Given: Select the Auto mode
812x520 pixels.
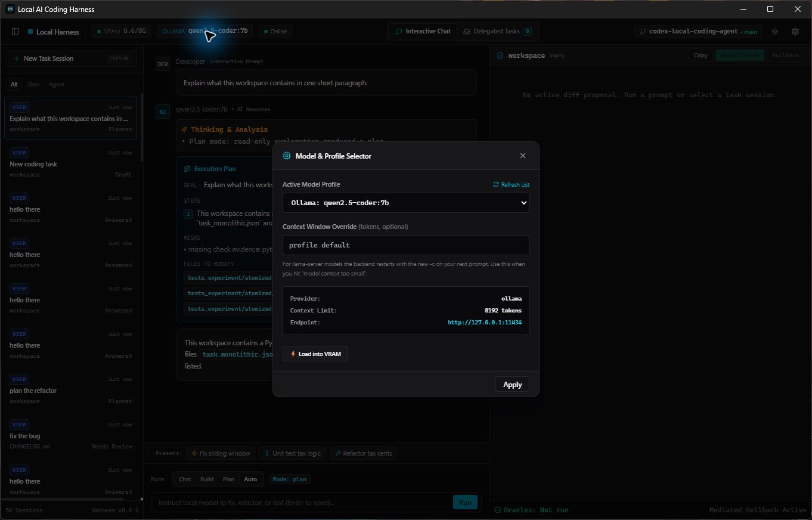Looking at the screenshot, I should coord(250,479).
